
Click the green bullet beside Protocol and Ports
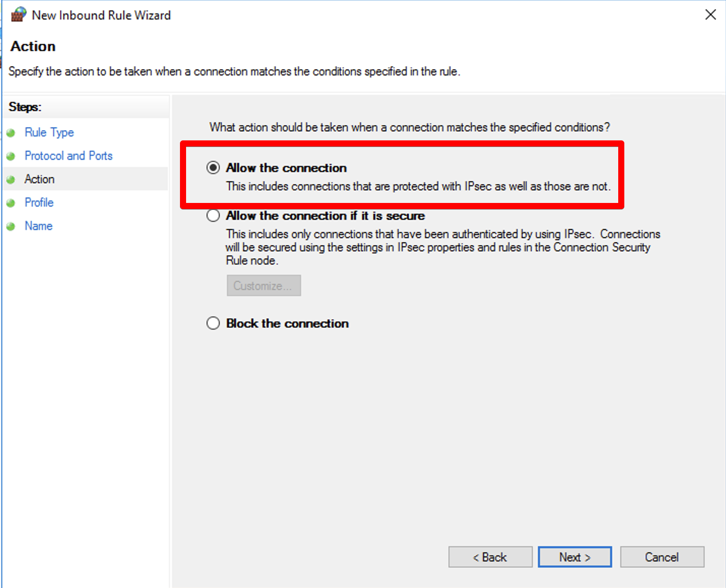pyautogui.click(x=11, y=157)
